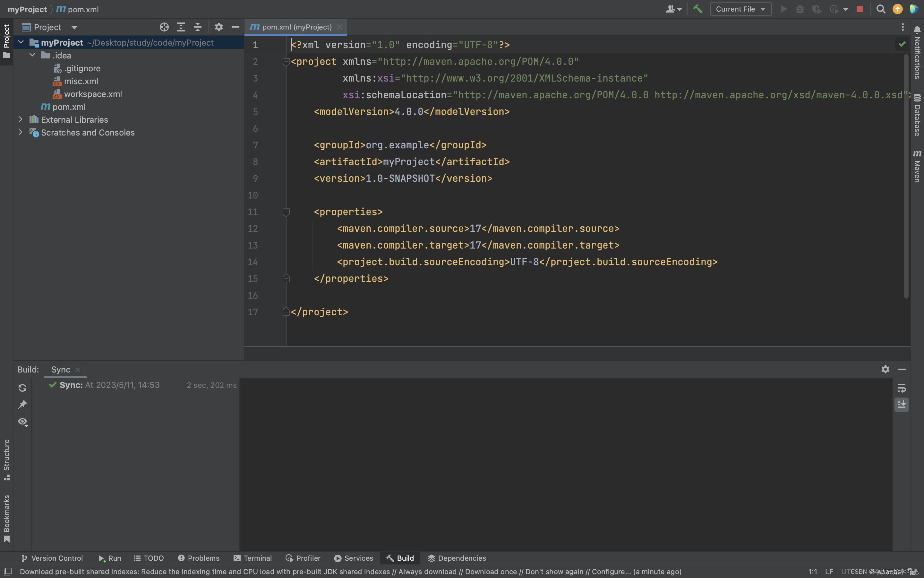Click myProject breadcrumb in navigation bar
924x578 pixels.
pos(27,9)
